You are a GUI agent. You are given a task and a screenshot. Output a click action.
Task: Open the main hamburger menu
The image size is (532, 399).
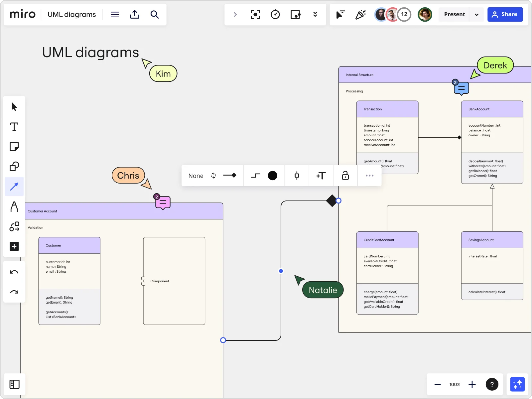pyautogui.click(x=115, y=14)
